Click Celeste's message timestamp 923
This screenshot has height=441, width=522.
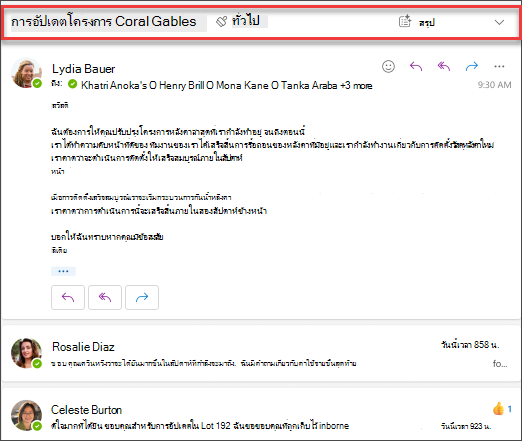(x=466, y=426)
